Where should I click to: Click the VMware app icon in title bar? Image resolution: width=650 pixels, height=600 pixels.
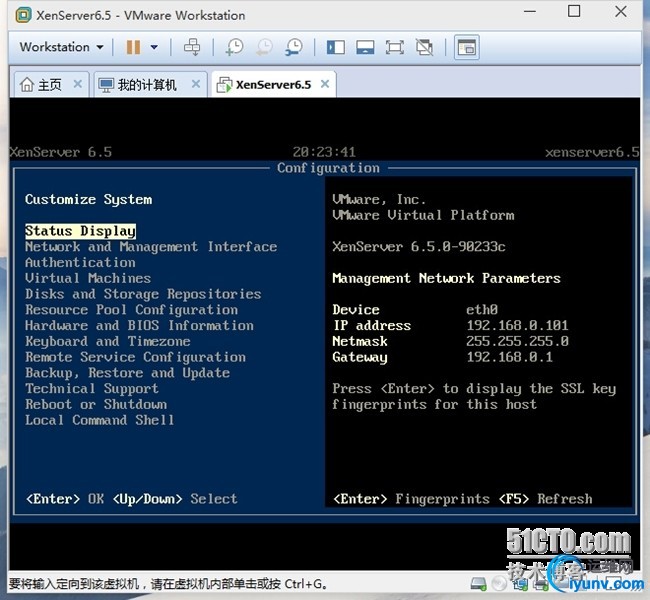pyautogui.click(x=24, y=15)
